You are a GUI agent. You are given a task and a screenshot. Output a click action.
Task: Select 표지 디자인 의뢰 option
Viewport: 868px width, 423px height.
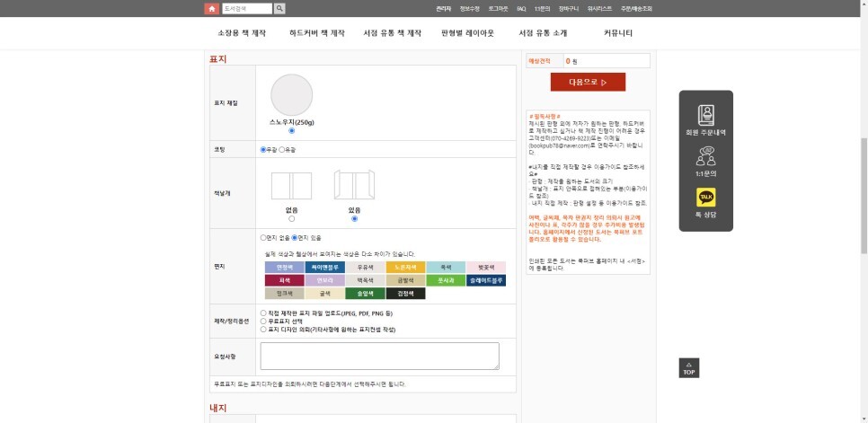(x=263, y=329)
